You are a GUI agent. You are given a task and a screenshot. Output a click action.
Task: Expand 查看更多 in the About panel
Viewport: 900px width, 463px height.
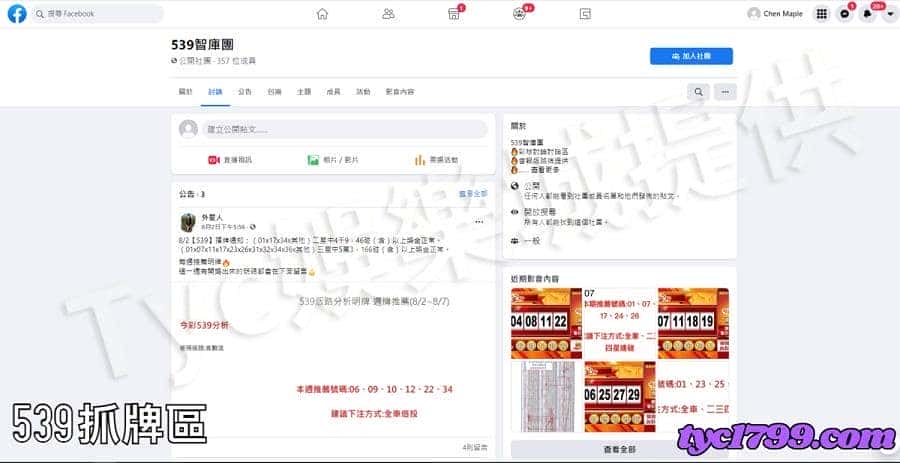coord(543,170)
